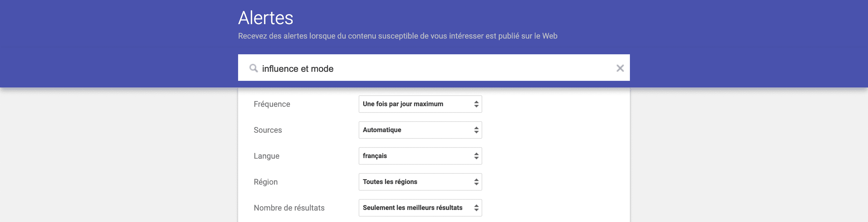Select the up arrow on the Fréquence selector
The image size is (868, 222).
[476, 102]
